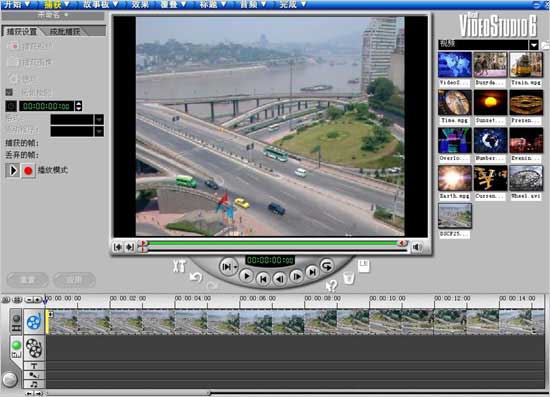Switch to the 成批捕获 tab
Image resolution: width=550 pixels, height=397 pixels.
(x=65, y=32)
